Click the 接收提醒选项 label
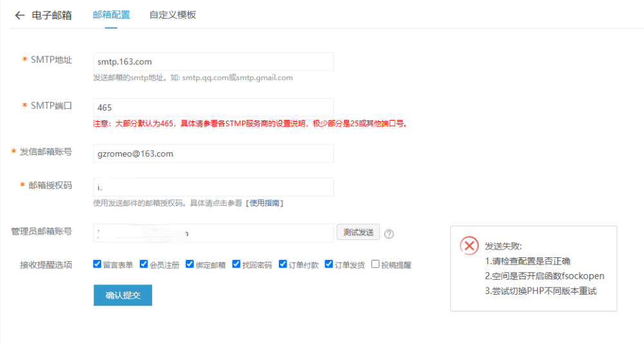Viewport: 644px width, 345px height. pyautogui.click(x=46, y=265)
